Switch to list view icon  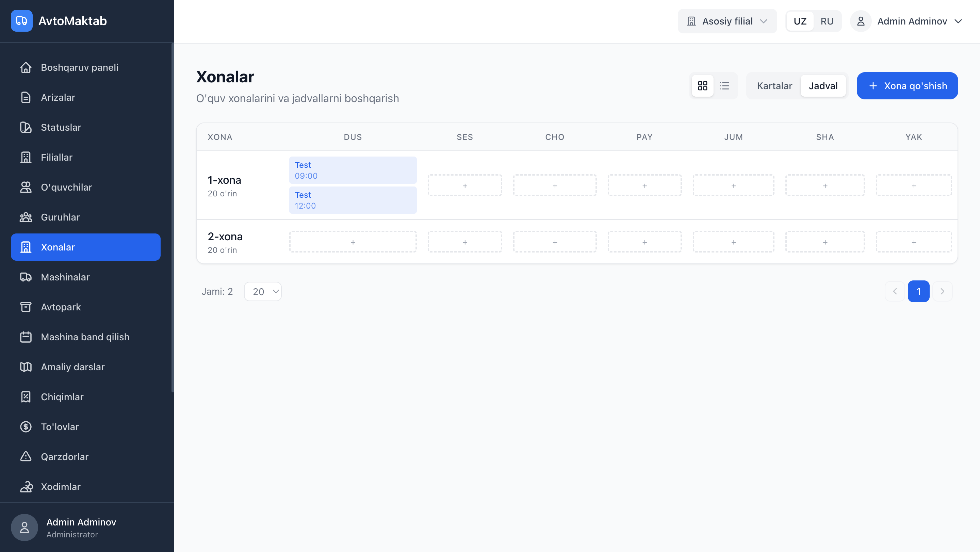[x=724, y=86]
